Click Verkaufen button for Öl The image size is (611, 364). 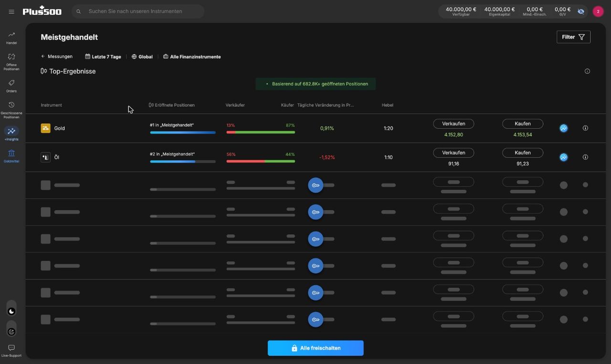[x=453, y=153]
